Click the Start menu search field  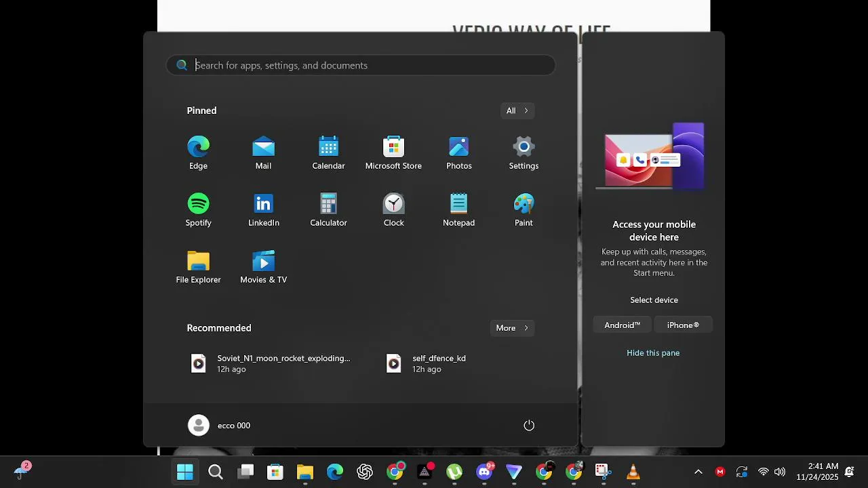click(361, 65)
